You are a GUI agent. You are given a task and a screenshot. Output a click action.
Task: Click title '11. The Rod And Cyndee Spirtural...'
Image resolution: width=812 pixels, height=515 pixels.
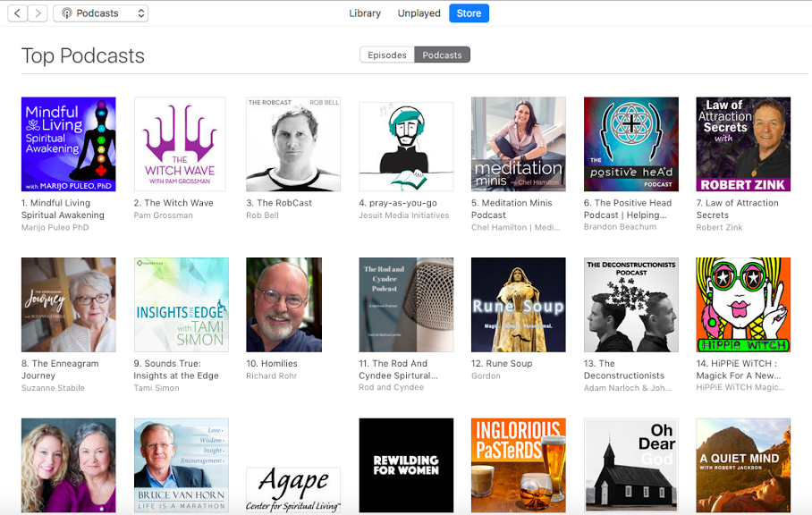point(398,369)
